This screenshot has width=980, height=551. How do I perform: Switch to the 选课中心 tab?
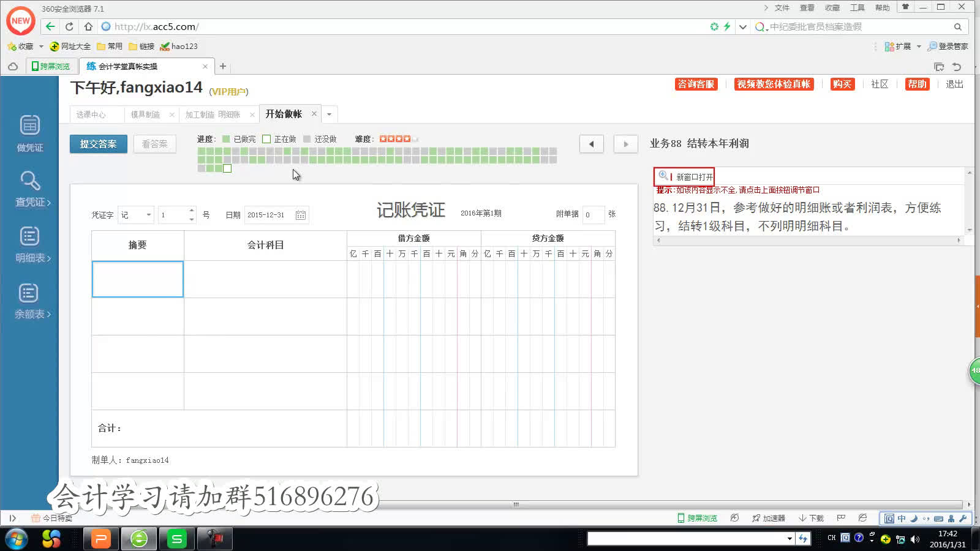click(91, 114)
